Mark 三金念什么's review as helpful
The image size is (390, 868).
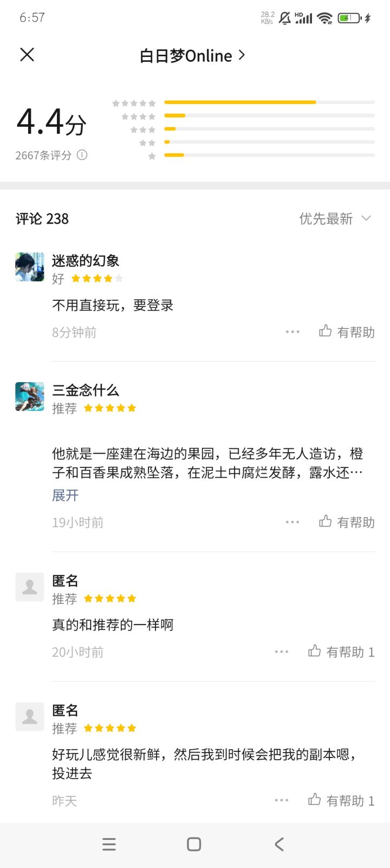[x=347, y=522]
